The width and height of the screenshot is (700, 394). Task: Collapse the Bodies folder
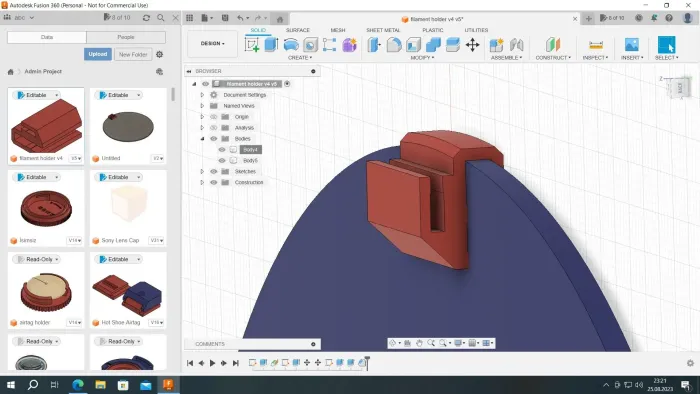click(202, 139)
